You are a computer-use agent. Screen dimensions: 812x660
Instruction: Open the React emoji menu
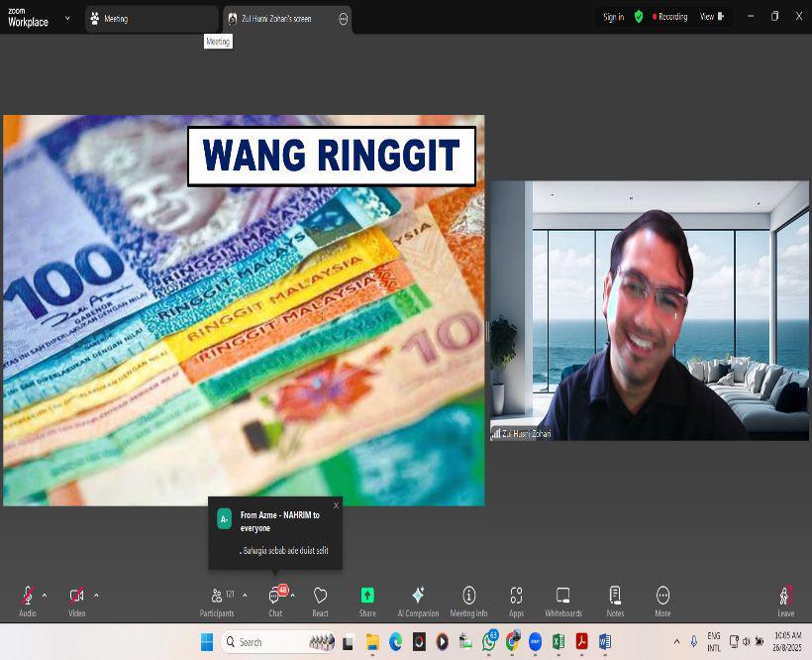click(x=320, y=598)
